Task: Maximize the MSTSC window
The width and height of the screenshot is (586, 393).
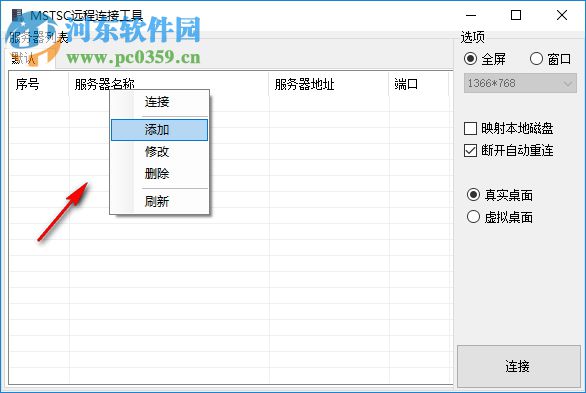Action: point(516,15)
